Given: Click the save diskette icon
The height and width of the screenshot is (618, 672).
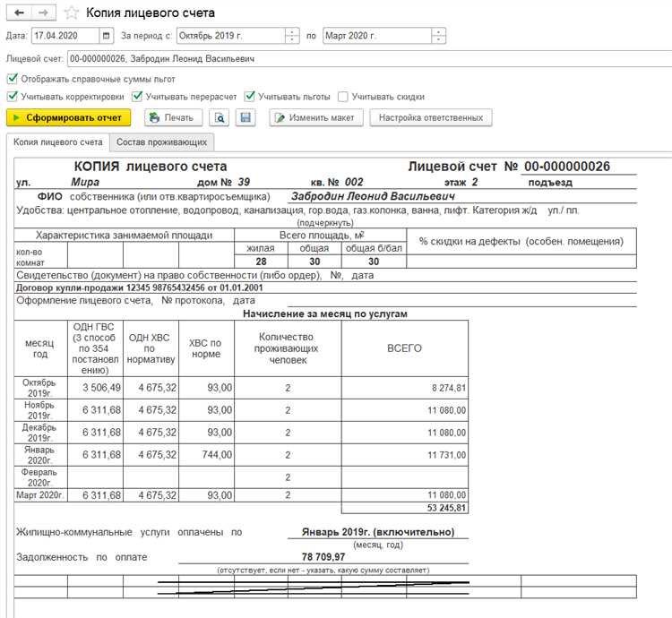Looking at the screenshot, I should pos(246,117).
